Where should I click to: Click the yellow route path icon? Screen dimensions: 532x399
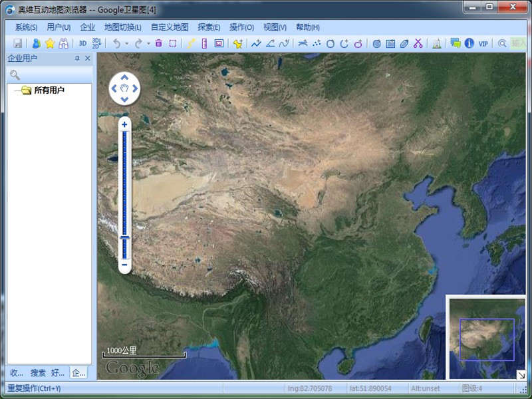[192, 43]
